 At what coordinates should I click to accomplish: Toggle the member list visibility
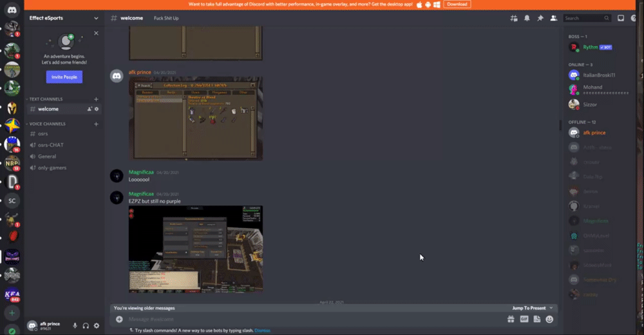pos(553,18)
